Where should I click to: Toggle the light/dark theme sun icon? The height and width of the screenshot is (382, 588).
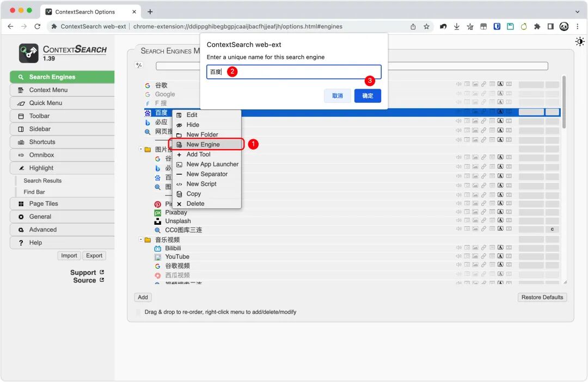580,41
